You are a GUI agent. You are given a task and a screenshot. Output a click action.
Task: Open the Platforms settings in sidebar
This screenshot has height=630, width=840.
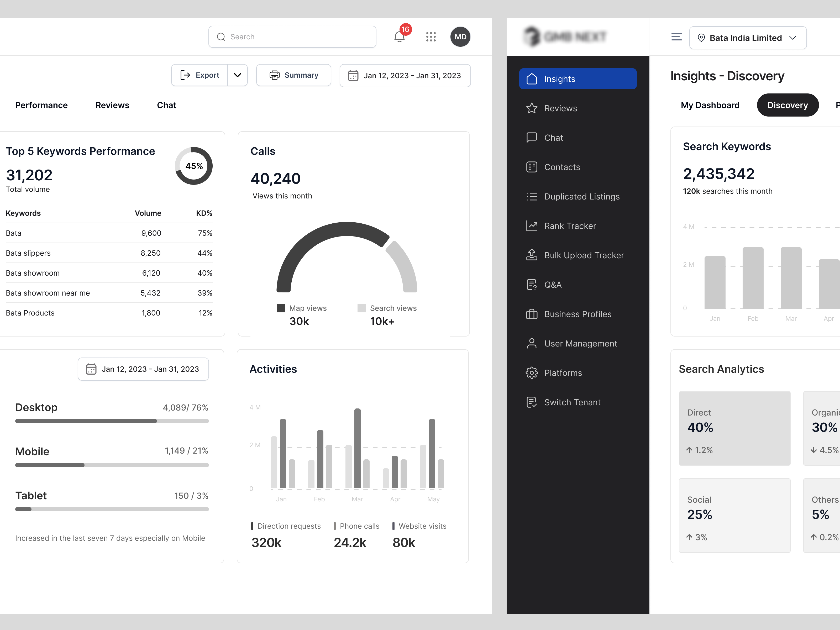562,372
